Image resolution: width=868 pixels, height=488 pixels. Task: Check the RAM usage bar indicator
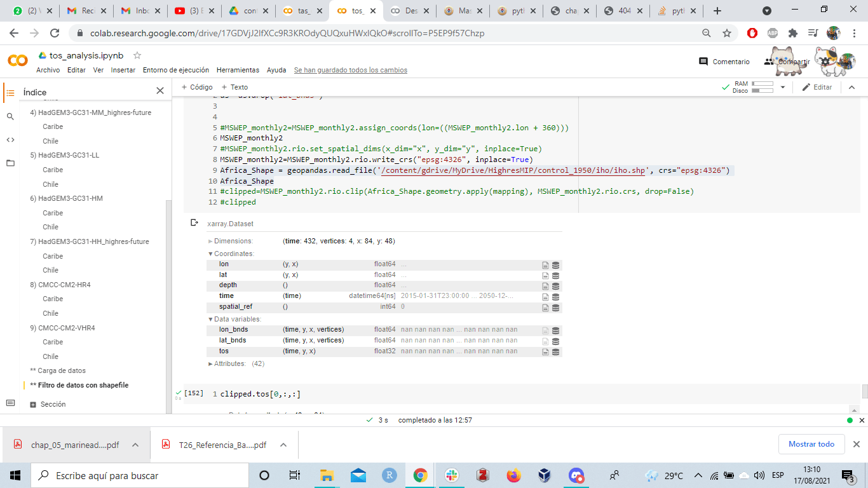(762, 83)
